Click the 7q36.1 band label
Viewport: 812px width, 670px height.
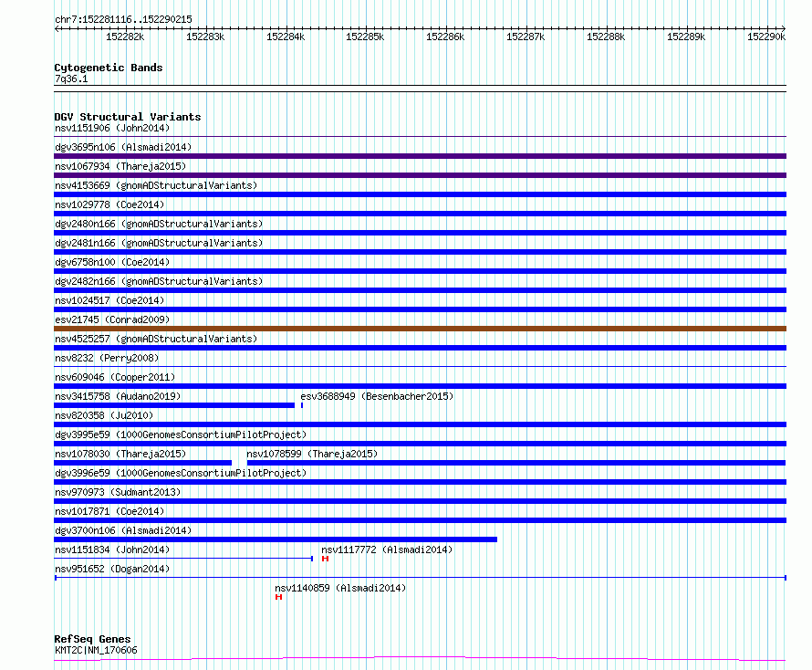pos(71,79)
